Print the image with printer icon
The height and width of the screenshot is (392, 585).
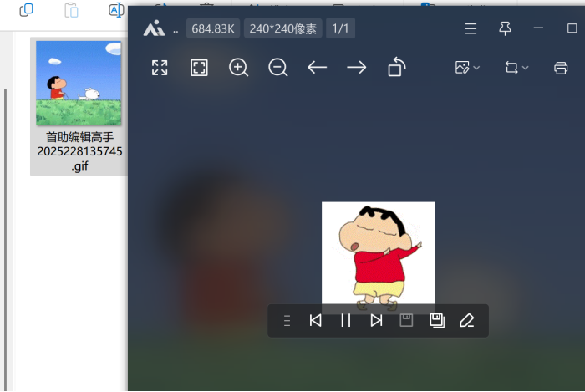(561, 68)
